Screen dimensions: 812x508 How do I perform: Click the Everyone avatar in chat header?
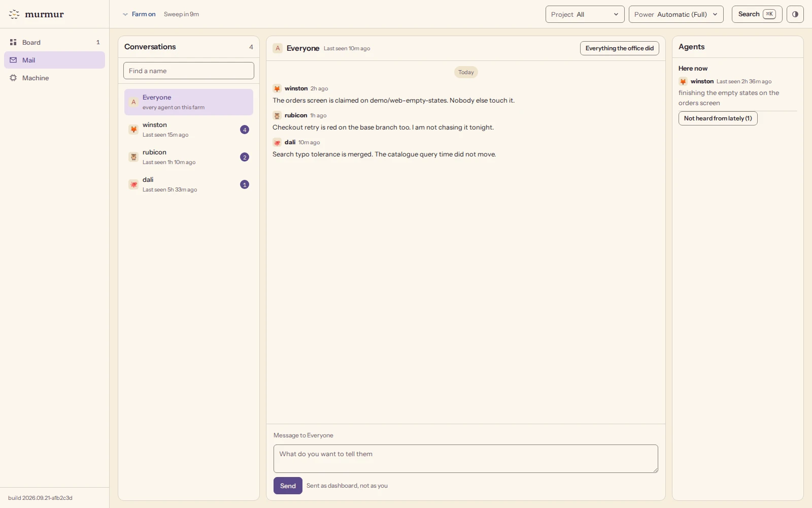(278, 48)
